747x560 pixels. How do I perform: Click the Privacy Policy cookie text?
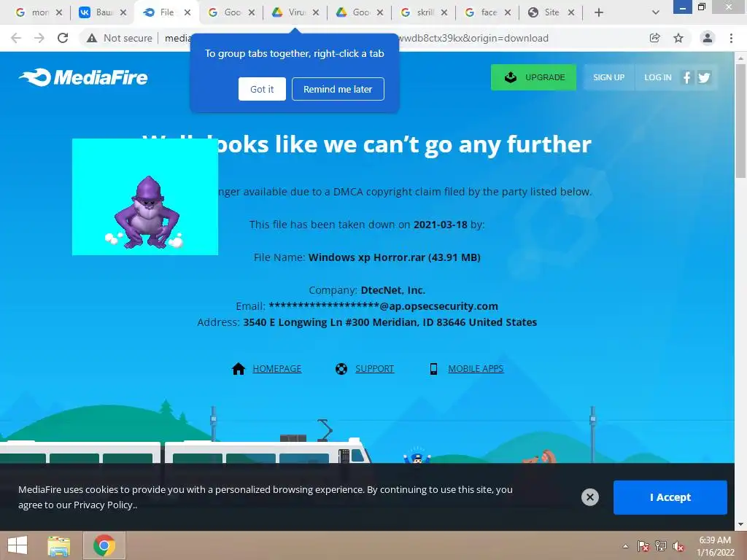click(x=103, y=505)
